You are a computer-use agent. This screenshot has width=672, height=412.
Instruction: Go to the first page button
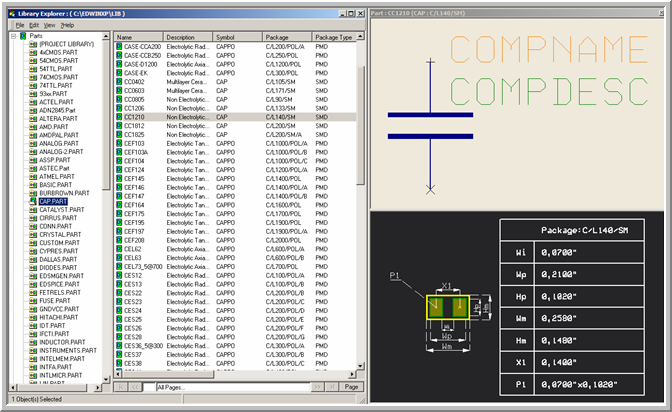point(121,387)
